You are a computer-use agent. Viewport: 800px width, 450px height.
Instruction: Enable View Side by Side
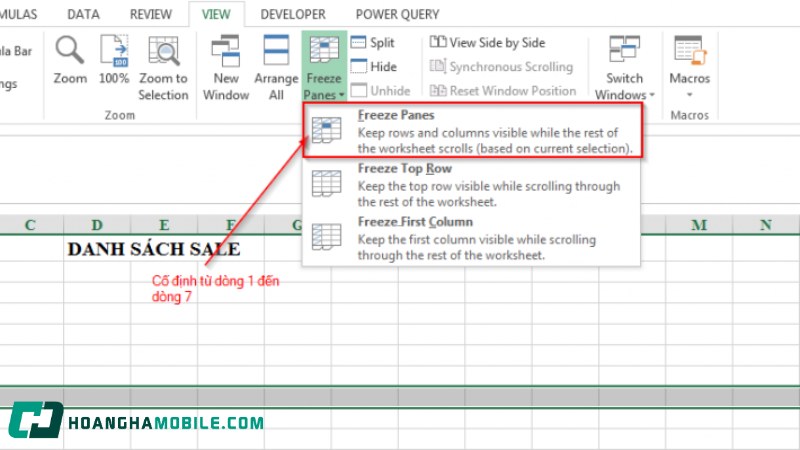(487, 42)
